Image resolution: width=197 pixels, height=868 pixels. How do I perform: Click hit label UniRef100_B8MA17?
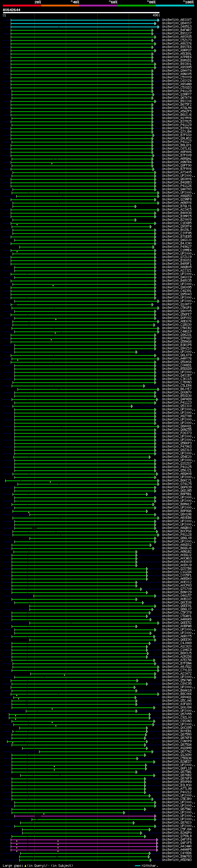tap(177, 504)
